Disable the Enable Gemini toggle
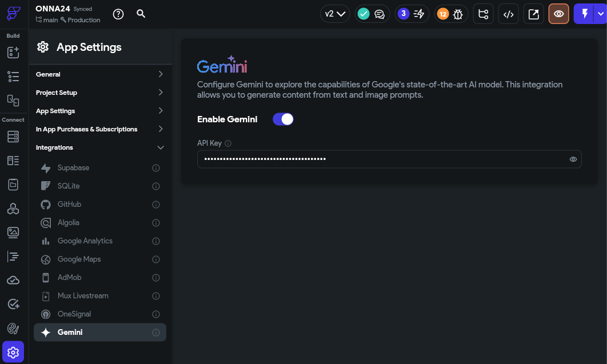607x364 pixels. pos(283,119)
